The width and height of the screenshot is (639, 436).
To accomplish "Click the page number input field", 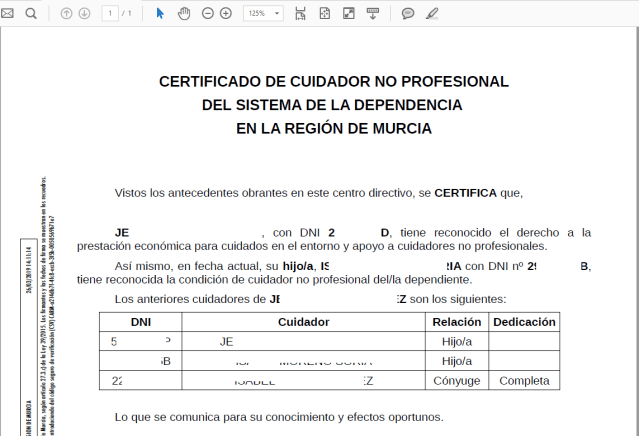I will click(x=110, y=13).
